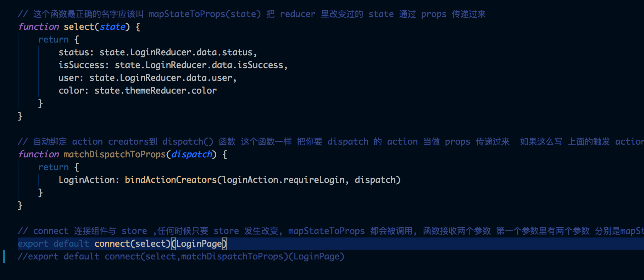
Task: Click themeReducer in the color line
Action: click(156, 91)
